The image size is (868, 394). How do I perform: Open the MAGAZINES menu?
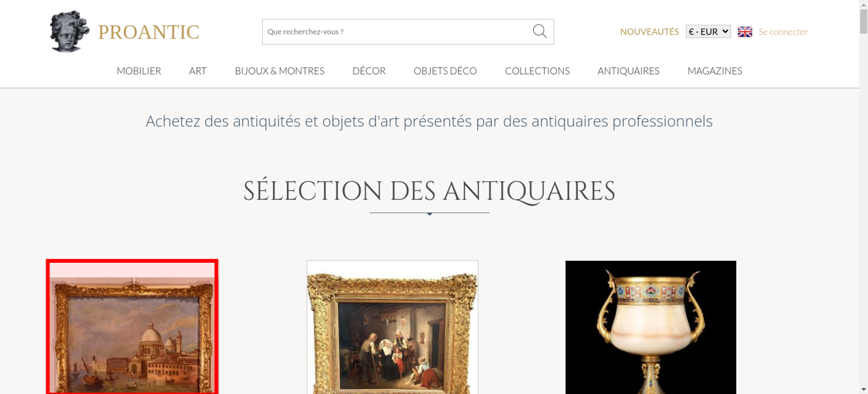pos(715,71)
